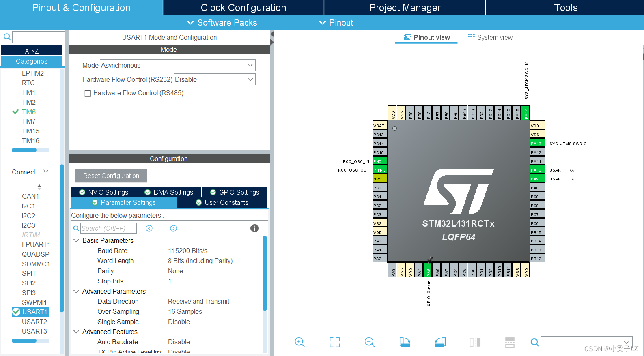644x356 pixels.
Task: Switch to Project Manager tab
Action: point(405,7)
